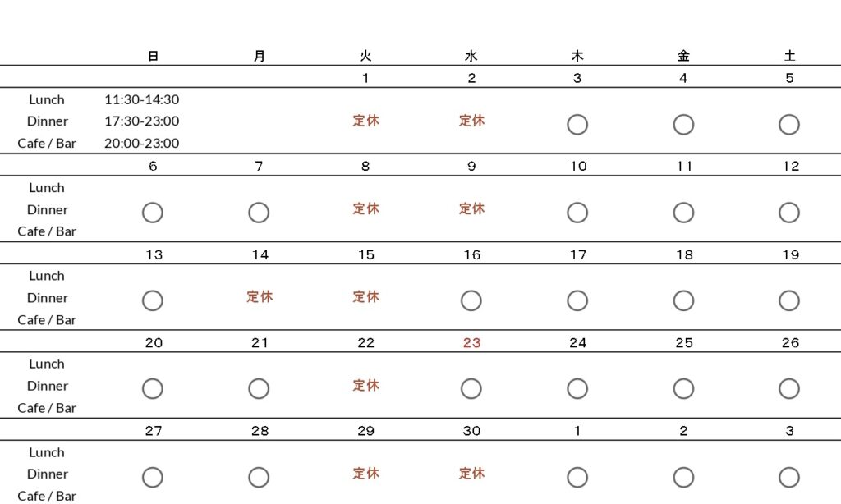Click the 日 Sunday column header

coord(154,56)
